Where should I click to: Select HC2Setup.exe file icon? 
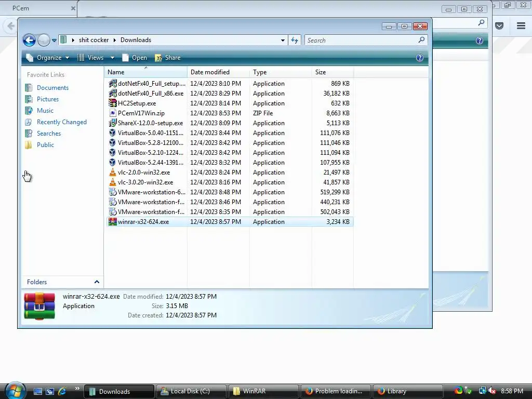[113, 103]
